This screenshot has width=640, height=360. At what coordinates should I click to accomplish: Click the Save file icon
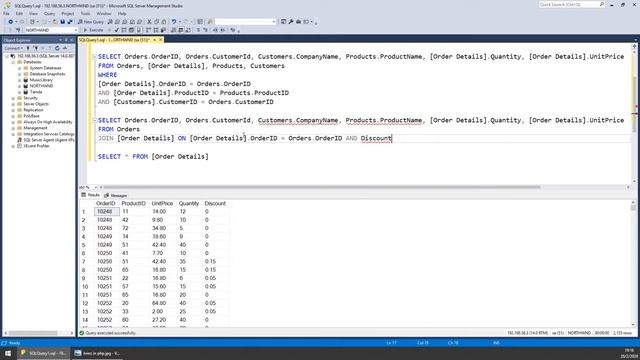tap(62, 22)
